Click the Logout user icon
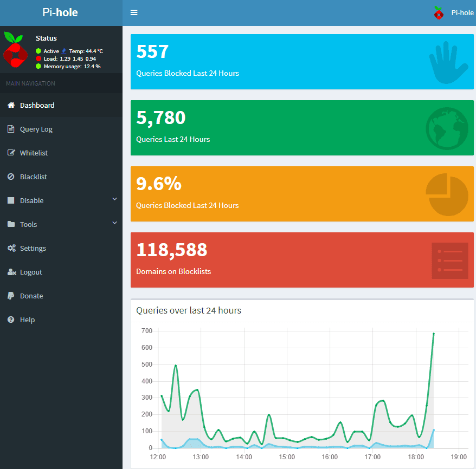This screenshot has height=469, width=476. click(x=11, y=272)
